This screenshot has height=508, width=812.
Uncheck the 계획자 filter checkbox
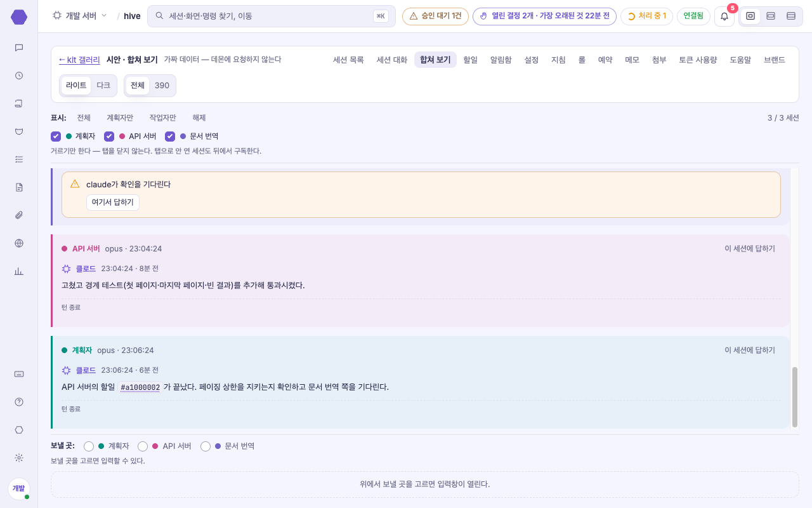coord(56,136)
